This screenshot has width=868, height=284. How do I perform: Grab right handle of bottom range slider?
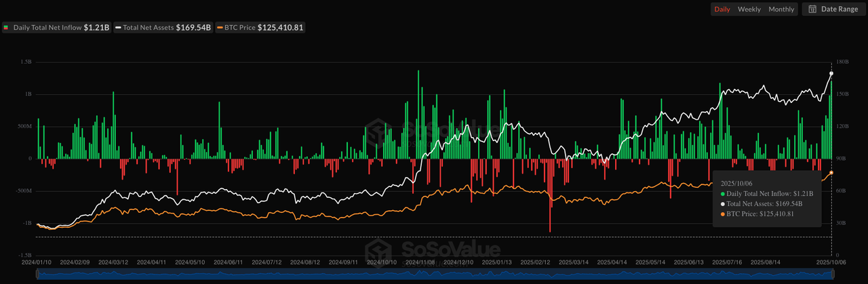[x=831, y=273]
